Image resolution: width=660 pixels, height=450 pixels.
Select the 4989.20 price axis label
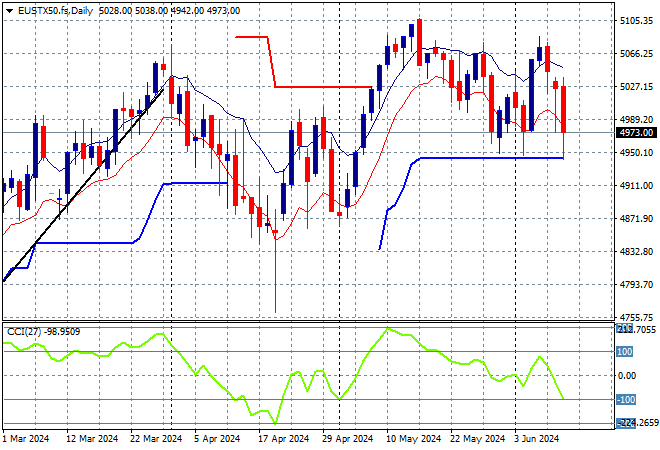coord(636,120)
